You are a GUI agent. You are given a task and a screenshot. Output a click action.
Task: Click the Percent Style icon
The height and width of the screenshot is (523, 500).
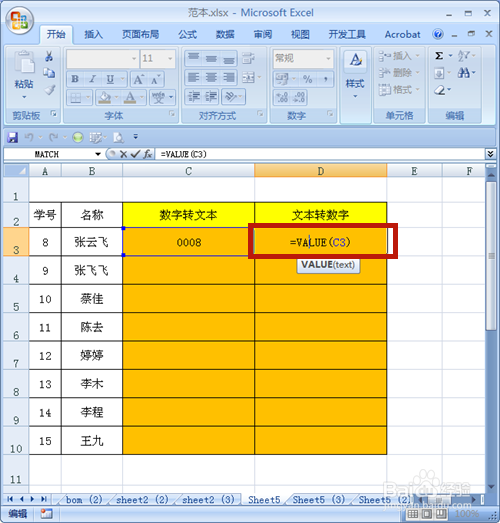pos(307,79)
